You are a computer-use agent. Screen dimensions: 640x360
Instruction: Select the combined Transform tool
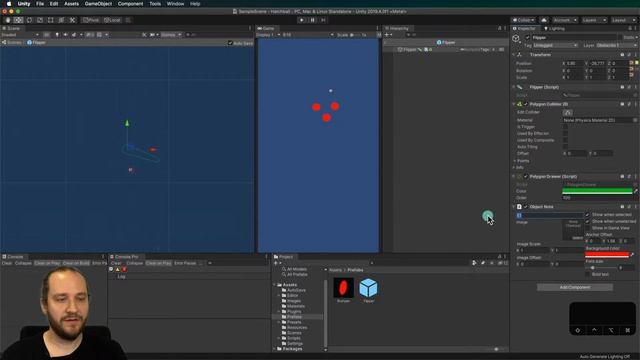click(61, 20)
